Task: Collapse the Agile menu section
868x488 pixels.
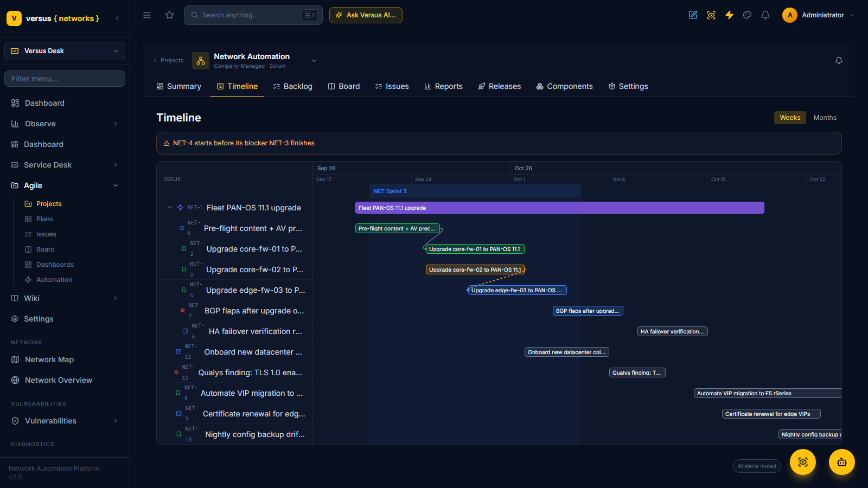Action: (x=65, y=185)
